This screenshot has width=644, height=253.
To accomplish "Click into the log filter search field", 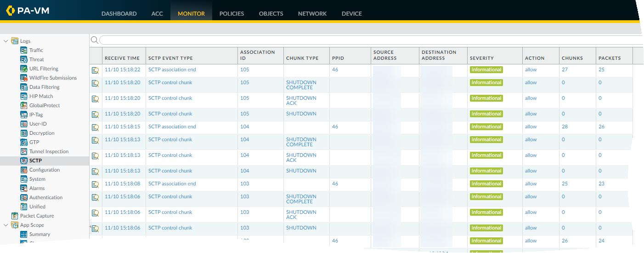I will (x=367, y=40).
